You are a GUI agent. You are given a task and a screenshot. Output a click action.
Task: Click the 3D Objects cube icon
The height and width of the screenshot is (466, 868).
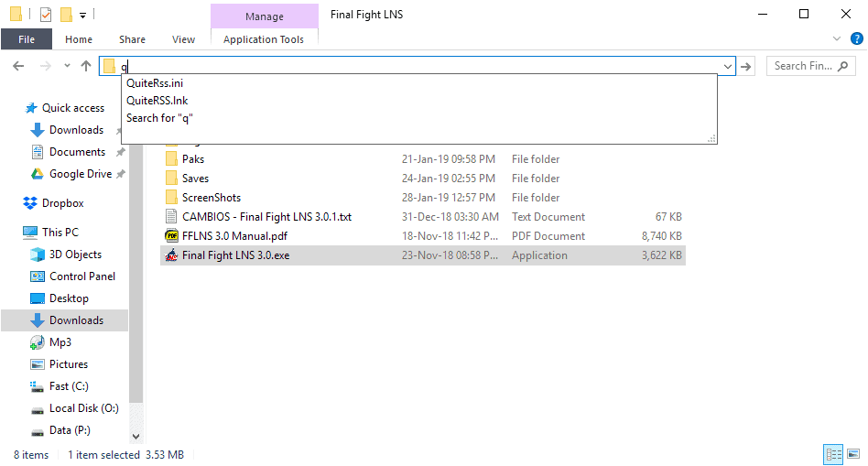[x=38, y=255]
